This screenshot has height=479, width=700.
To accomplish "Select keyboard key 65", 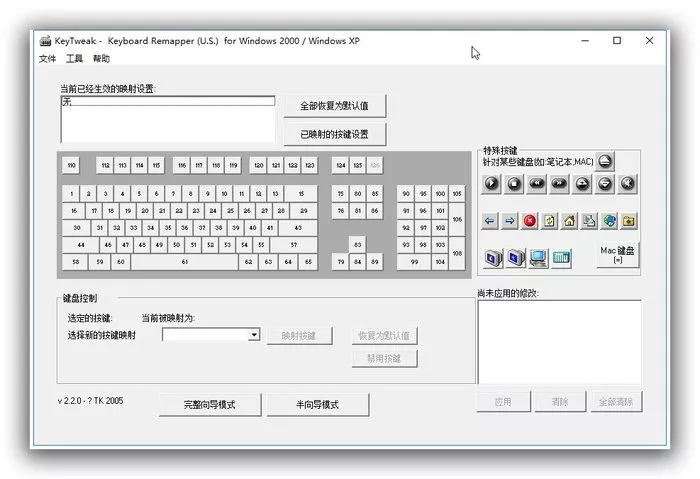I will (308, 262).
